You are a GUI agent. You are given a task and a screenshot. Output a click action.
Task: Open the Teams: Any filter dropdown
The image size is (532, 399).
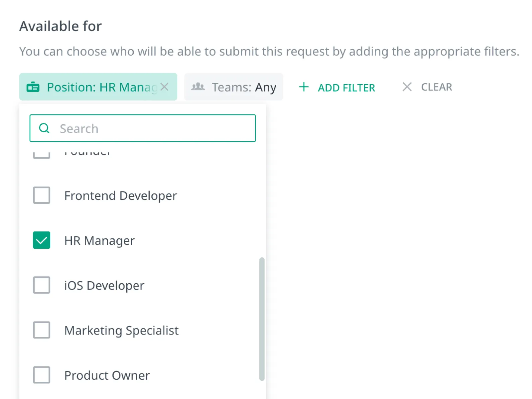[x=234, y=87]
